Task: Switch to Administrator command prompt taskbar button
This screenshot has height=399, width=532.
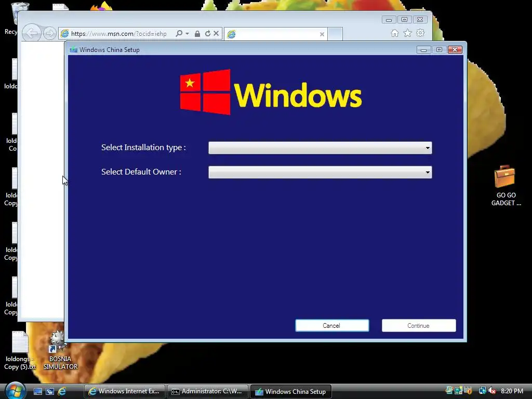Action: pyautogui.click(x=208, y=391)
